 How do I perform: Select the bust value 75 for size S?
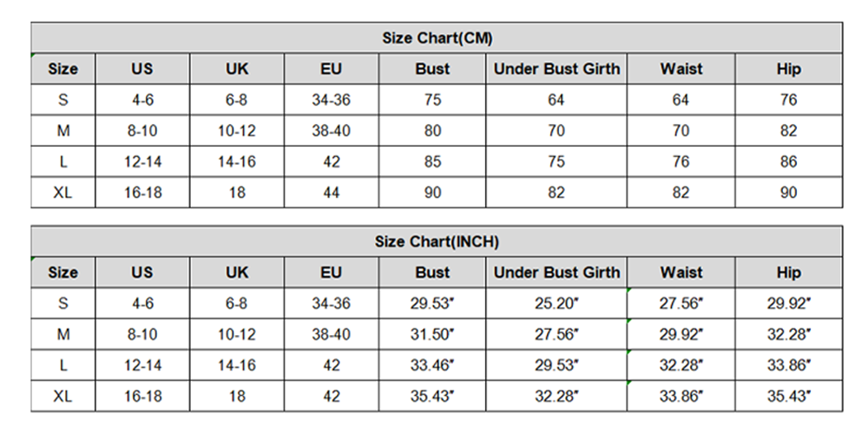[432, 100]
